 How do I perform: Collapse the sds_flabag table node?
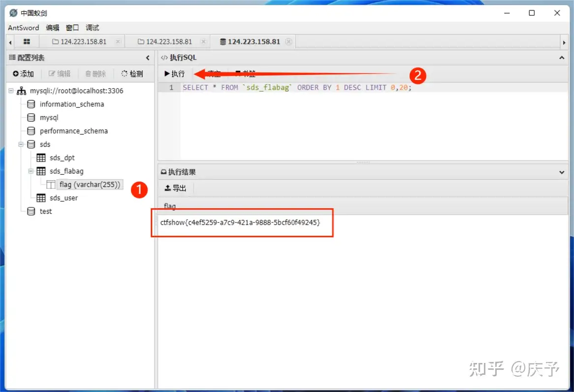(x=31, y=171)
